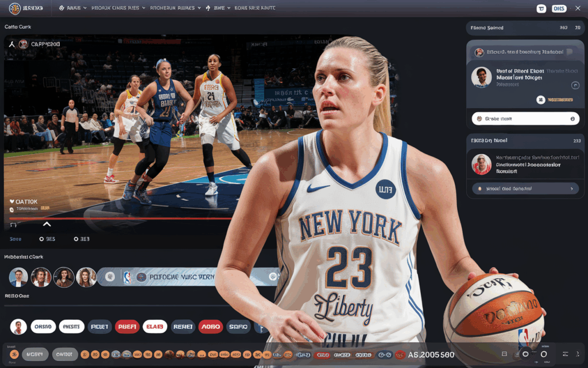Click the 'AS 2005 560' readout in bottom bar
Screen dimensions: 588x368
[431, 355]
